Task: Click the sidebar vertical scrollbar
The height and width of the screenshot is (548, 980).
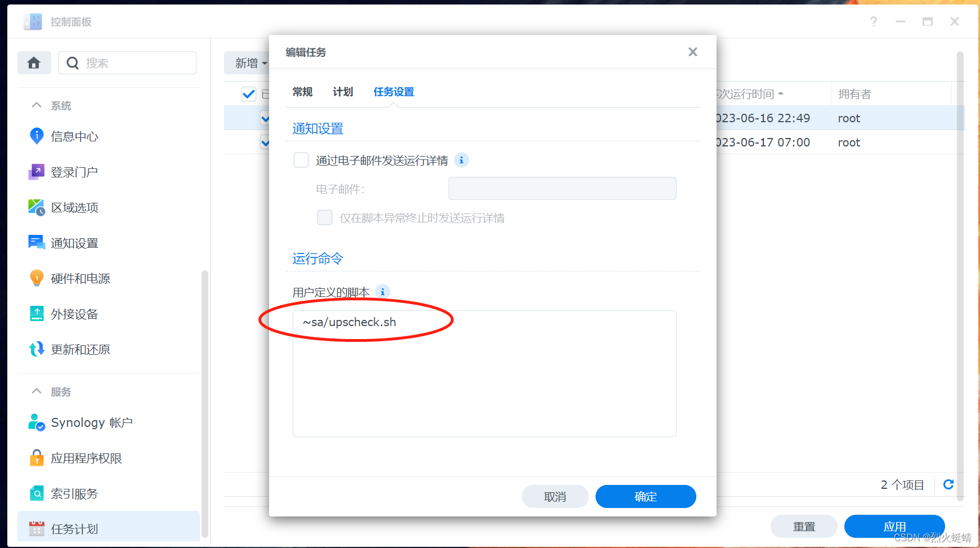Action: [205, 404]
